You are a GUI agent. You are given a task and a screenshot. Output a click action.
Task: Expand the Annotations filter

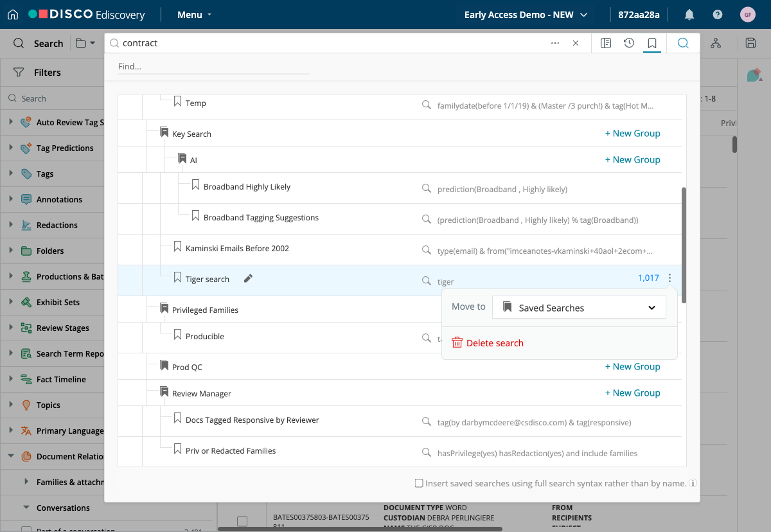tap(11, 199)
